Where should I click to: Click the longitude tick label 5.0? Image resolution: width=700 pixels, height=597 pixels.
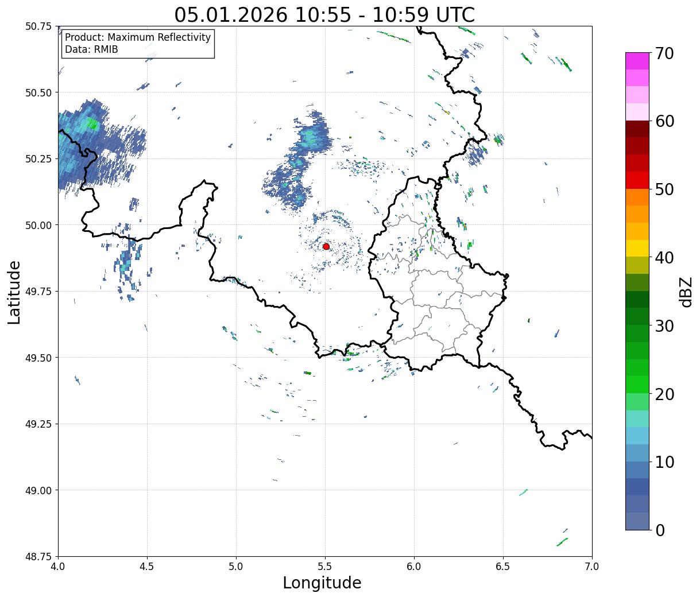tap(236, 567)
